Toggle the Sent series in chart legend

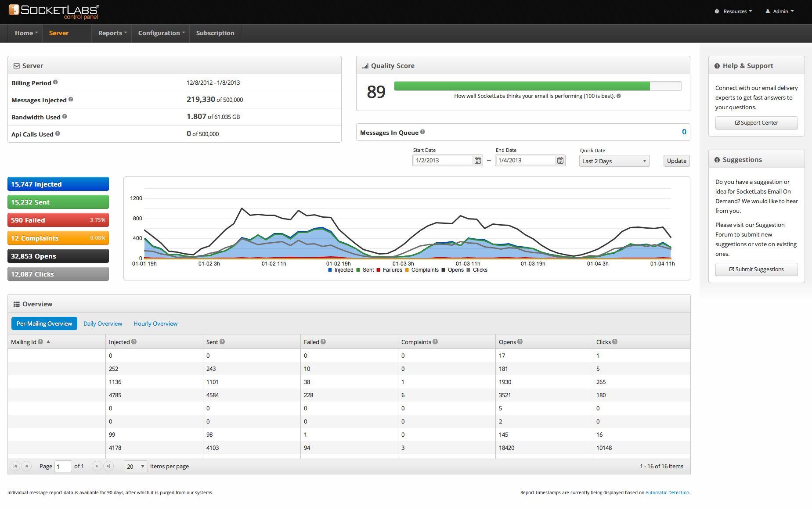(365, 270)
